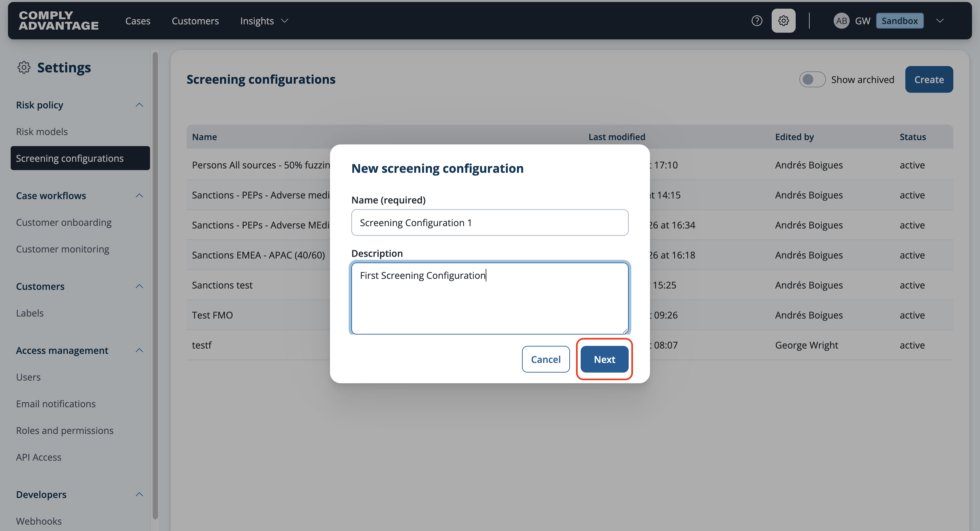Click the Name column header
Image resolution: width=980 pixels, height=531 pixels.
coord(204,137)
